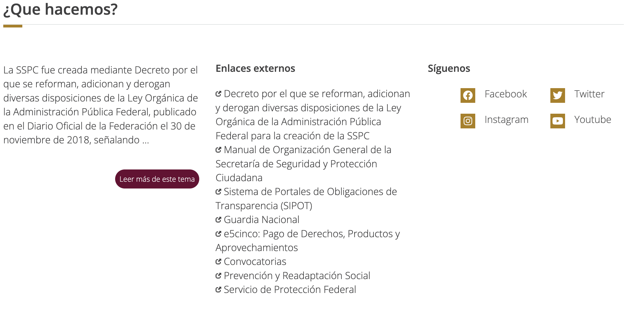Open the Facebook text link
The width and height of the screenshot is (644, 309).
coord(506,94)
